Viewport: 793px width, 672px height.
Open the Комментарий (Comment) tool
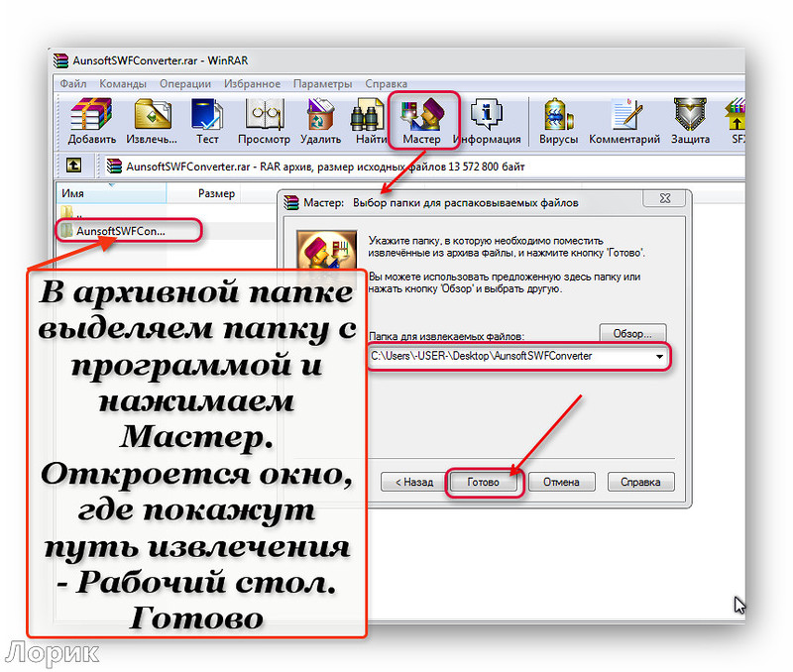coord(624,120)
